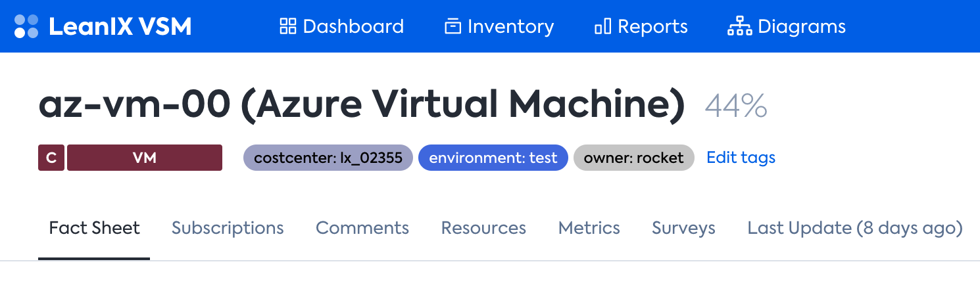Open the Diagrams section
The image size is (980, 289).
point(787,26)
